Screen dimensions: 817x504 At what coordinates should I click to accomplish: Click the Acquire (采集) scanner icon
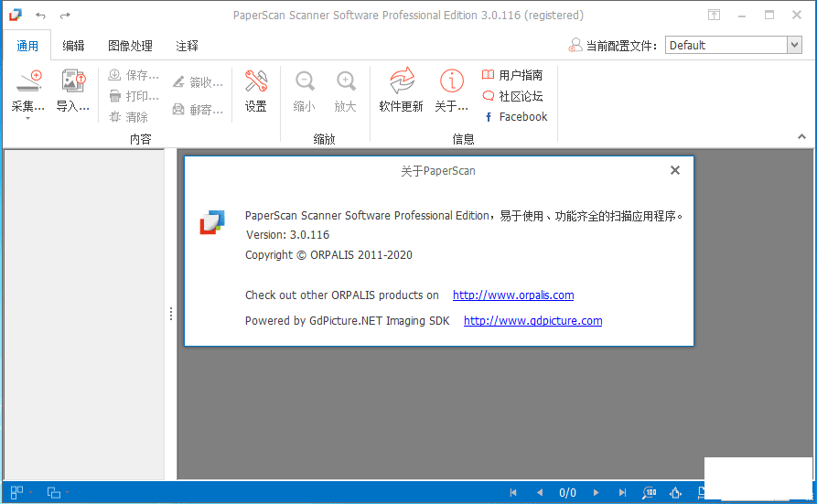[28, 80]
